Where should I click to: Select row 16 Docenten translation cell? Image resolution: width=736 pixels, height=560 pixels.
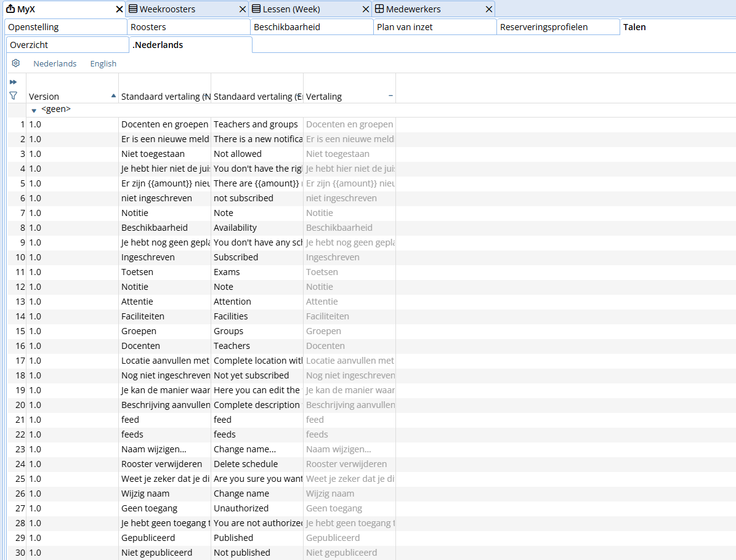pyautogui.click(x=350, y=346)
